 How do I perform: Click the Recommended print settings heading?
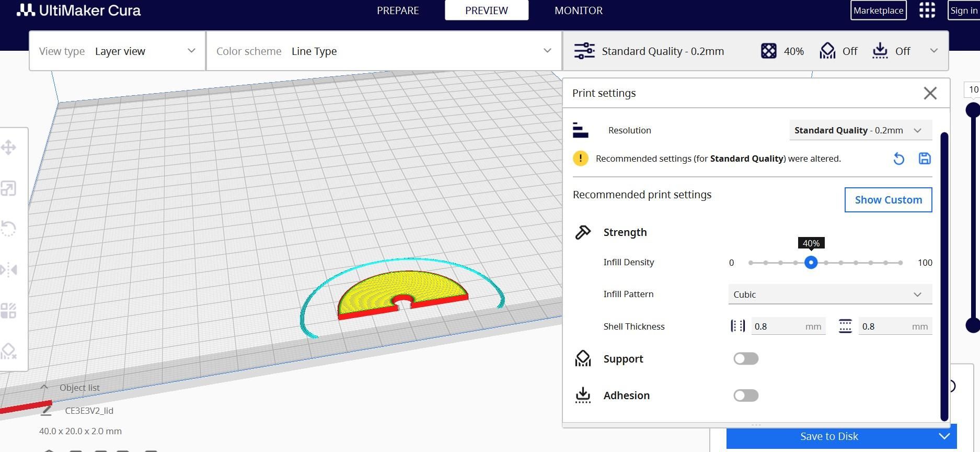tap(642, 195)
